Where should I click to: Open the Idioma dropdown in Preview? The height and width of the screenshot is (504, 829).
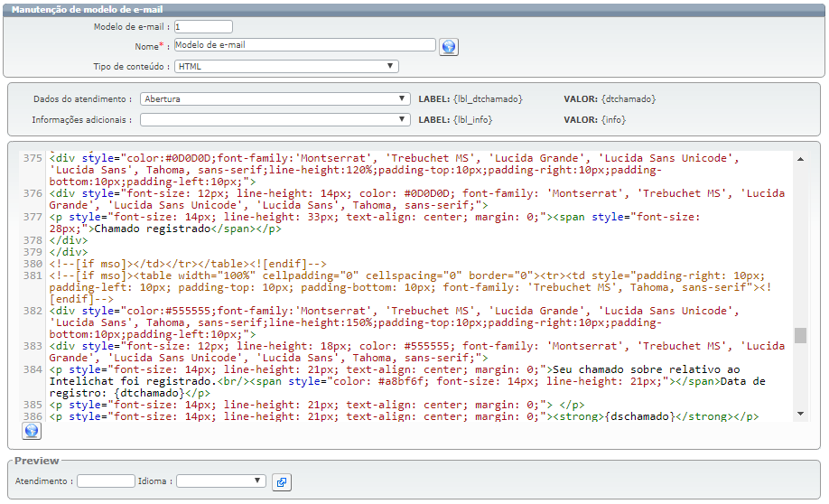(x=221, y=481)
